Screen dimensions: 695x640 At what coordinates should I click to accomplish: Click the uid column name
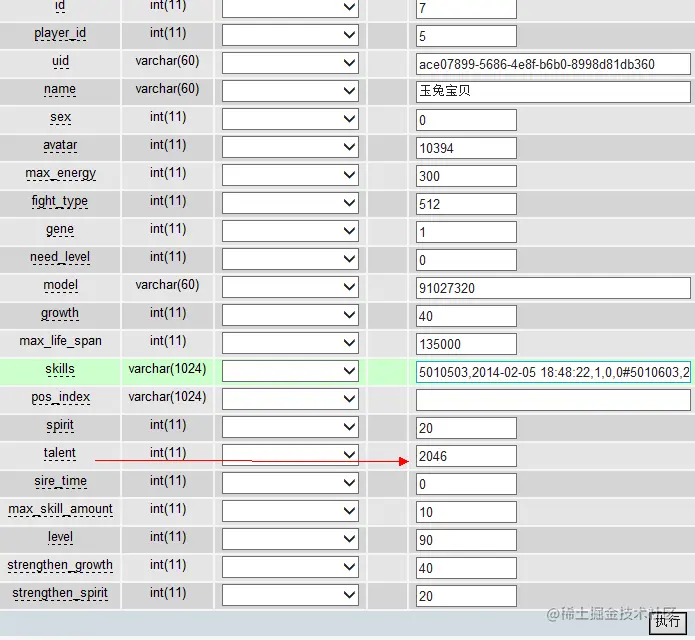pyautogui.click(x=60, y=61)
